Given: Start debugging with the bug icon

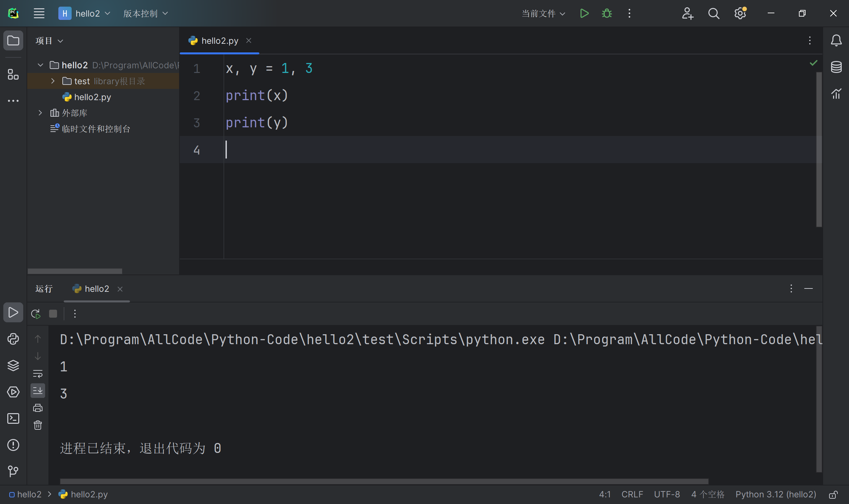Looking at the screenshot, I should coord(607,14).
